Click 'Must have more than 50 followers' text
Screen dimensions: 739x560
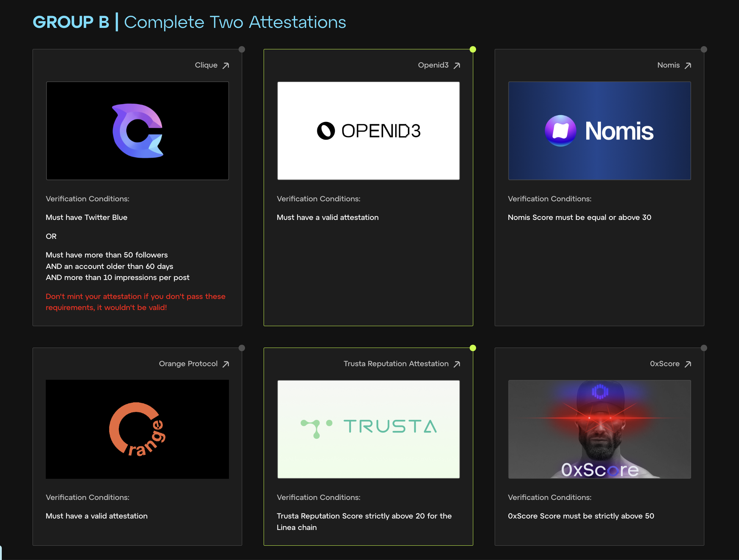click(x=107, y=255)
